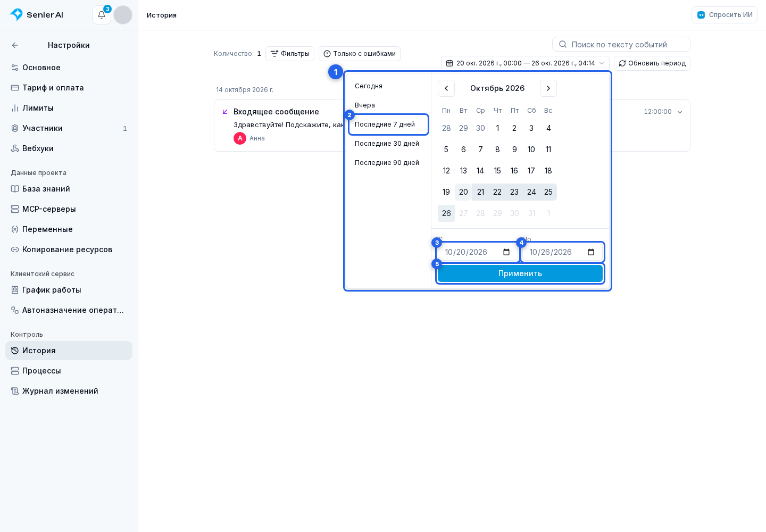The image size is (766, 532).
Task: Focus the event text search field
Action: pyautogui.click(x=621, y=44)
